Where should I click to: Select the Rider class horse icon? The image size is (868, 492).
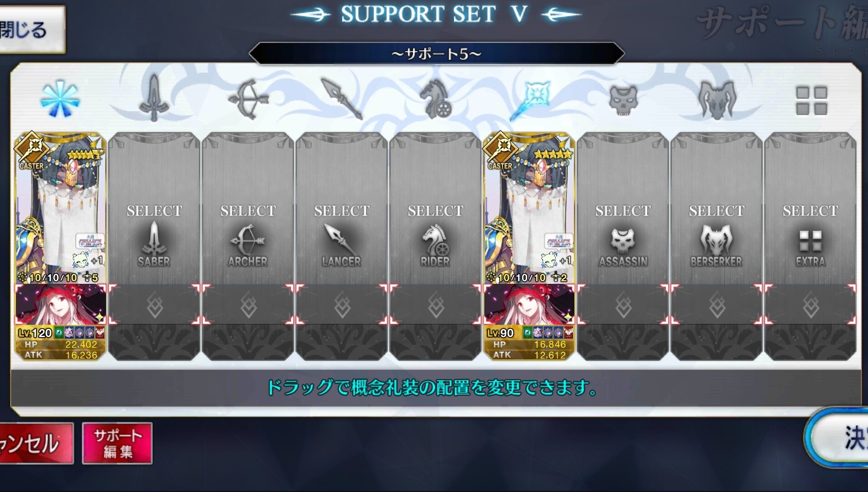click(436, 99)
